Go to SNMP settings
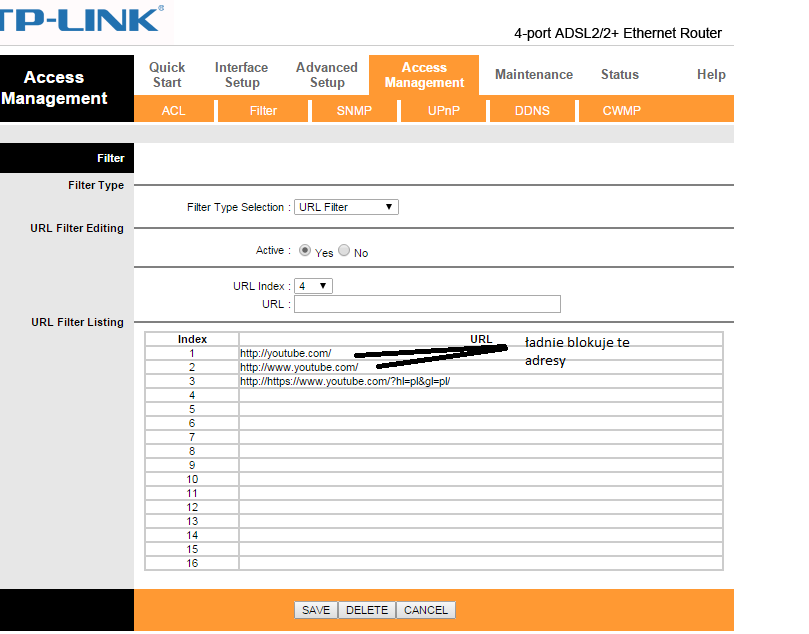Screen dimensions: 809x634 (354, 110)
